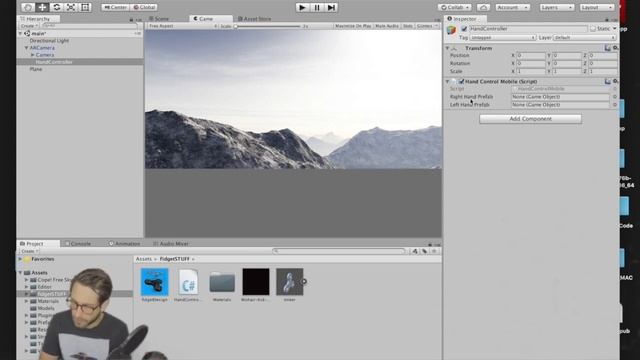Click the Add Component button
This screenshot has width=640, height=360.
click(x=530, y=119)
